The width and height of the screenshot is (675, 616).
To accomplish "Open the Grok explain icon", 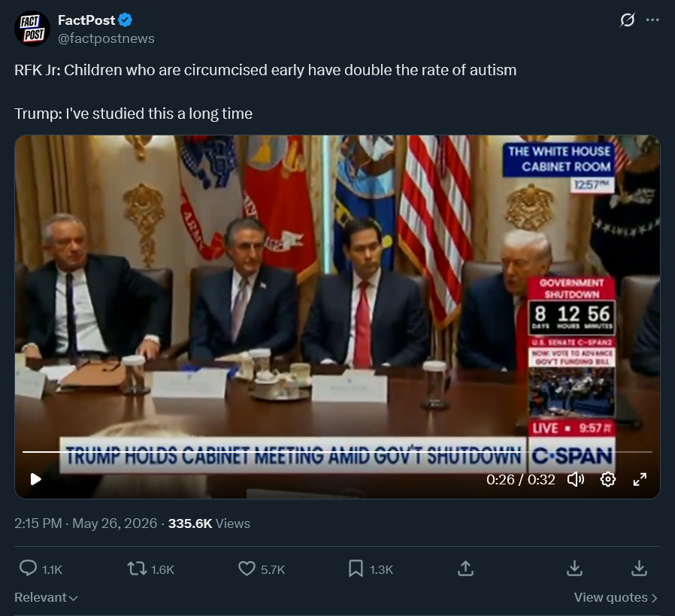I will [627, 20].
